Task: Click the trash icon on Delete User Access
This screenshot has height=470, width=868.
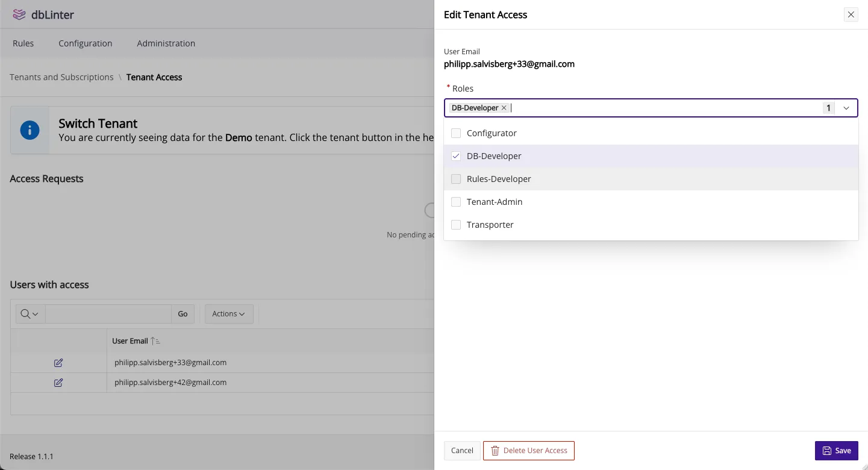Action: [495, 450]
